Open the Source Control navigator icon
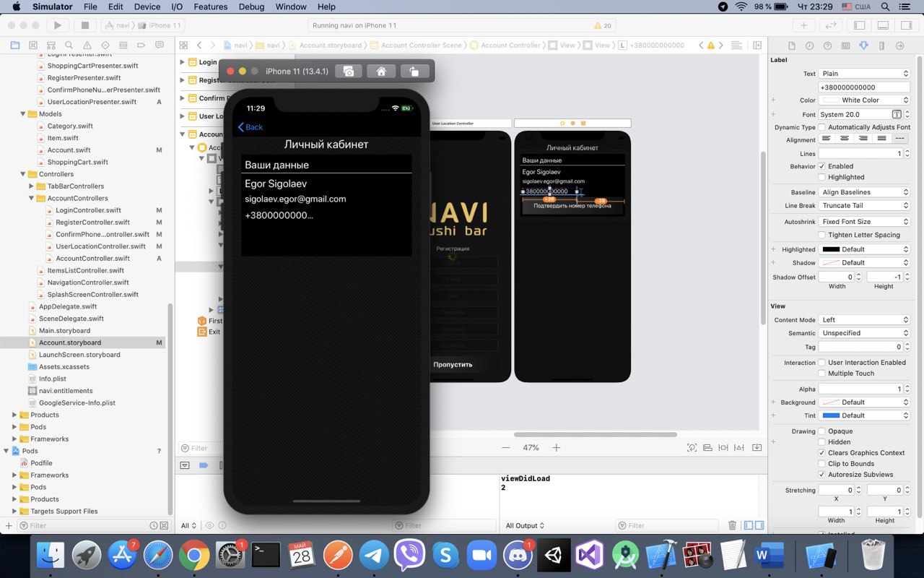 (33, 45)
